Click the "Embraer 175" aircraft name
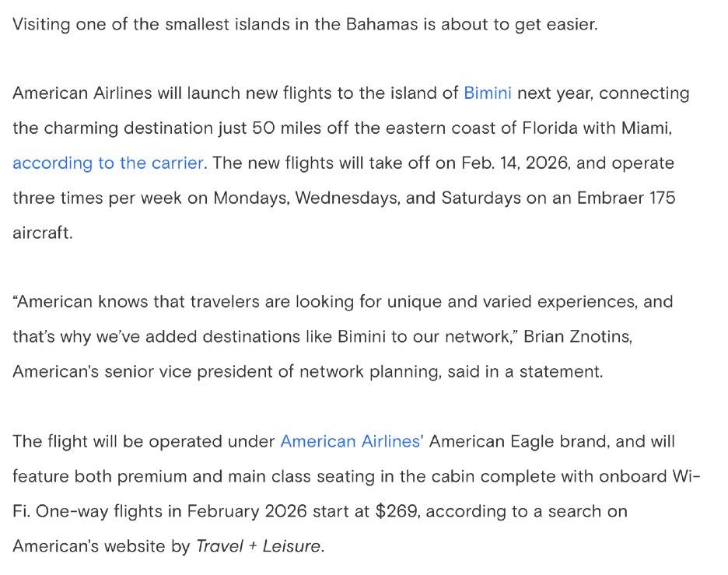 pos(628,198)
